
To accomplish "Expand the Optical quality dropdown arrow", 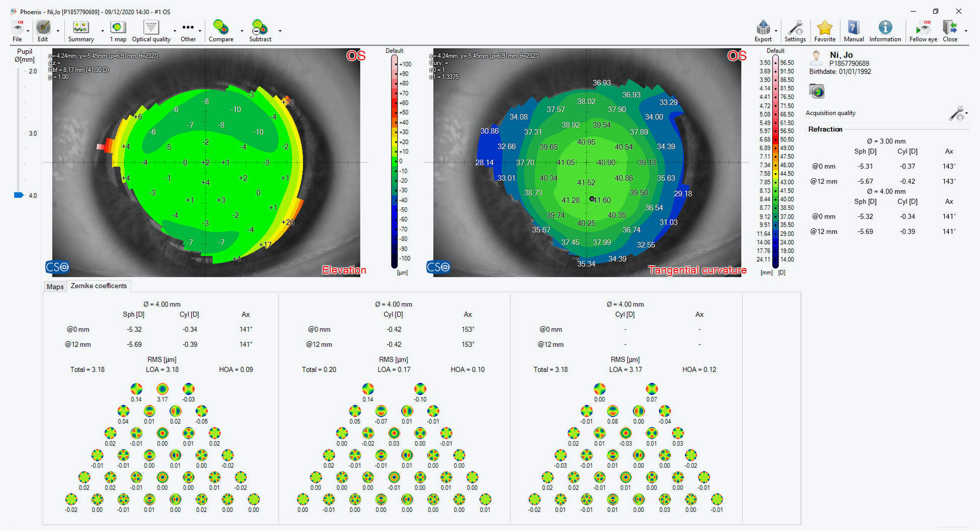I will [x=175, y=31].
